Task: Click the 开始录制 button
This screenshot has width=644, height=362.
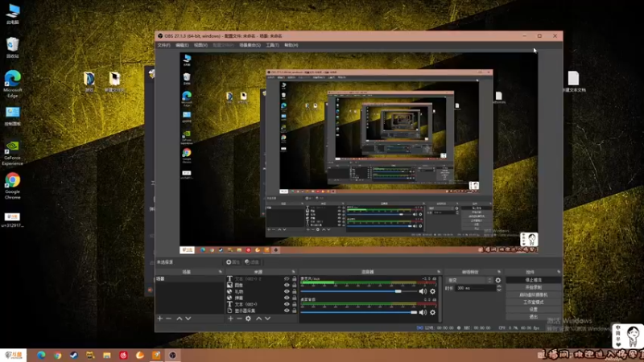Action: pyautogui.click(x=534, y=287)
